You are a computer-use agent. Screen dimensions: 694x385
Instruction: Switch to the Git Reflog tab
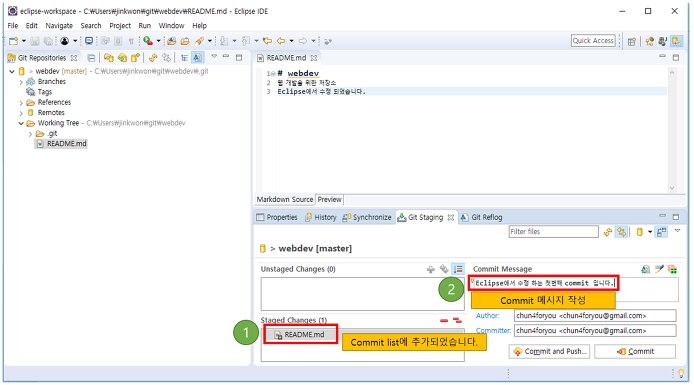482,217
